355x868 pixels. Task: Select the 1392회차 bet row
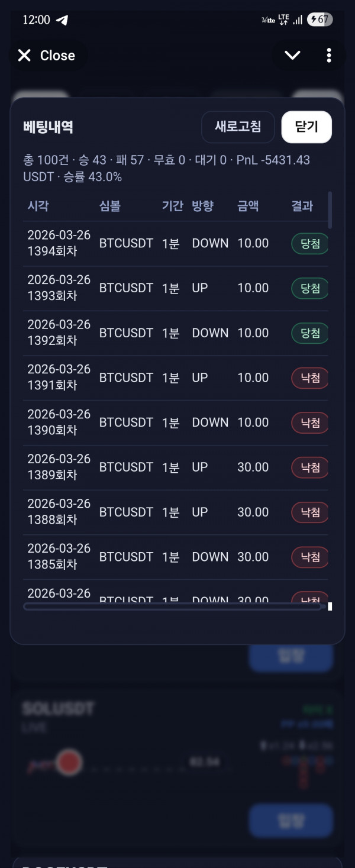(x=148, y=333)
